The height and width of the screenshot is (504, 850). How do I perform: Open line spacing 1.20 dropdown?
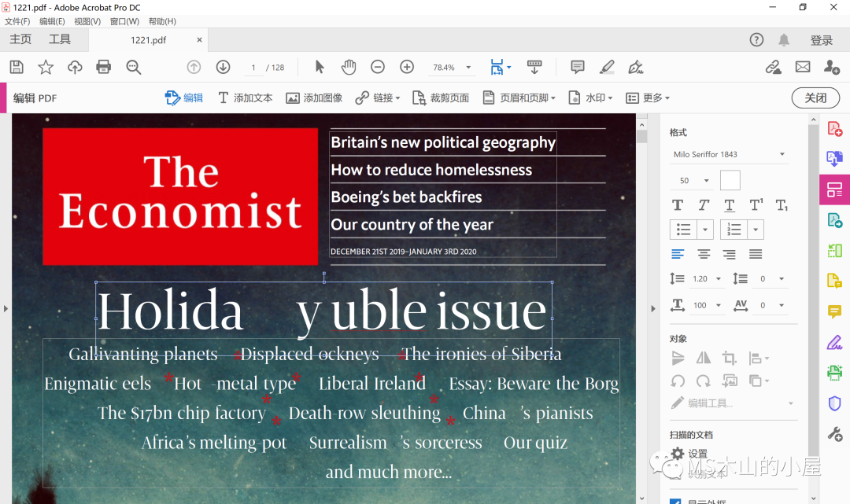pyautogui.click(x=719, y=279)
